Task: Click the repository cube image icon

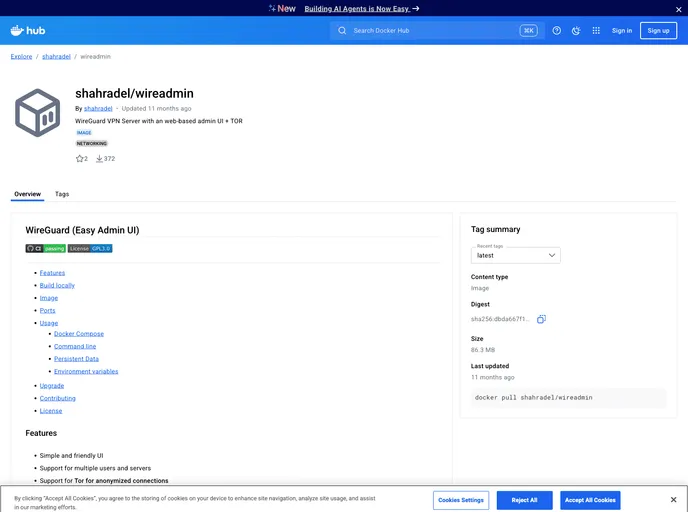Action: tap(37, 113)
